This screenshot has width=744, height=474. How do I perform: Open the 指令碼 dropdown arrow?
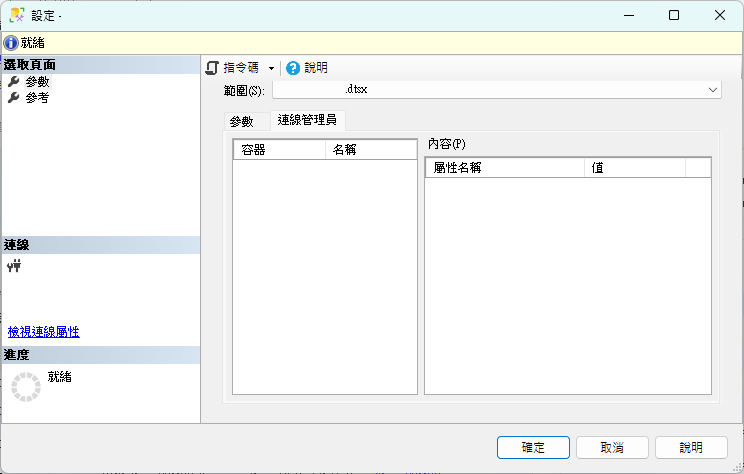[x=271, y=68]
